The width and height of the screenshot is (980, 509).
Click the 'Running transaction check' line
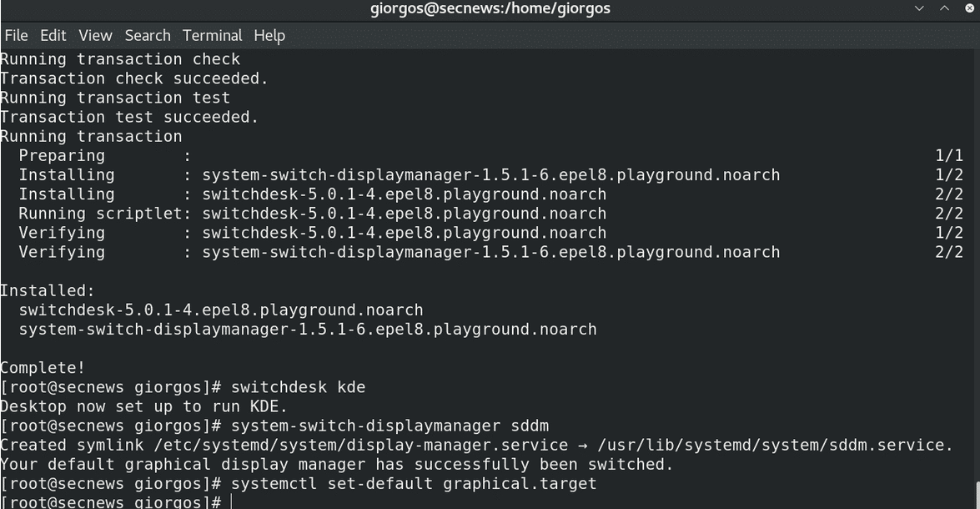coord(120,58)
